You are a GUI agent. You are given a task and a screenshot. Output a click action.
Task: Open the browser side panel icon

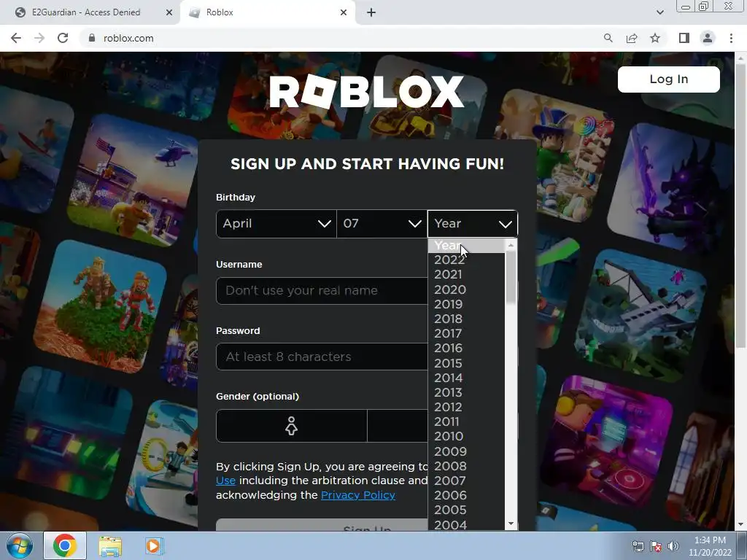(x=684, y=38)
